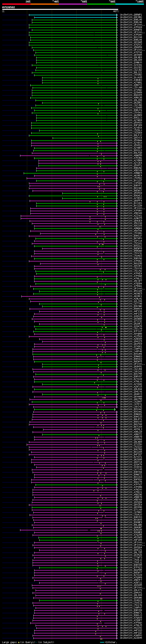This screenshot has width=146, height=644.
Task: Select UniRef100_C6ZJB2 label
Action: pos(131,70)
